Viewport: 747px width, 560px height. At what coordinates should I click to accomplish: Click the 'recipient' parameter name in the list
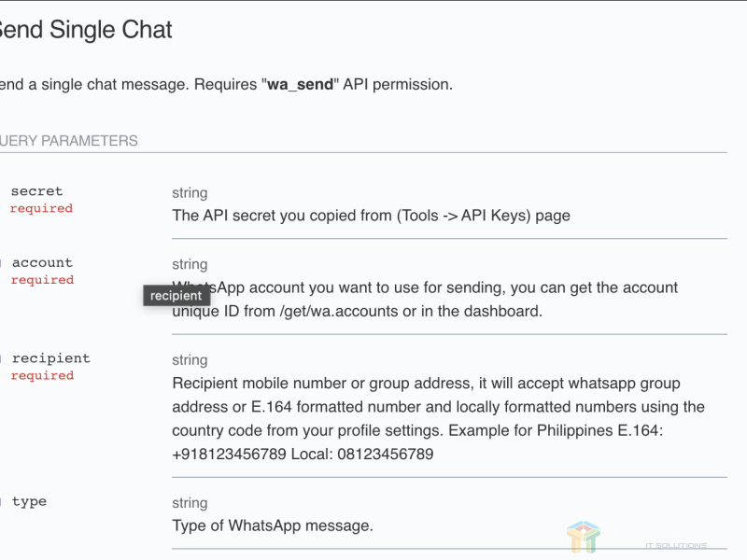50,358
